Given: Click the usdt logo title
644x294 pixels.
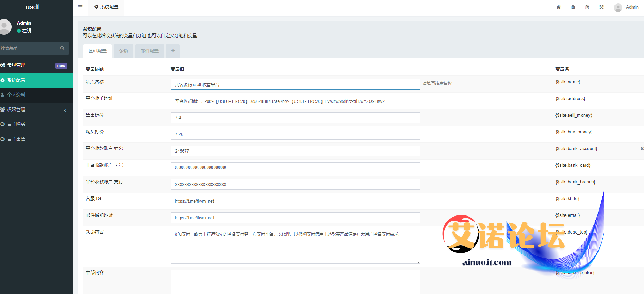Looking at the screenshot, I should click(x=32, y=7).
